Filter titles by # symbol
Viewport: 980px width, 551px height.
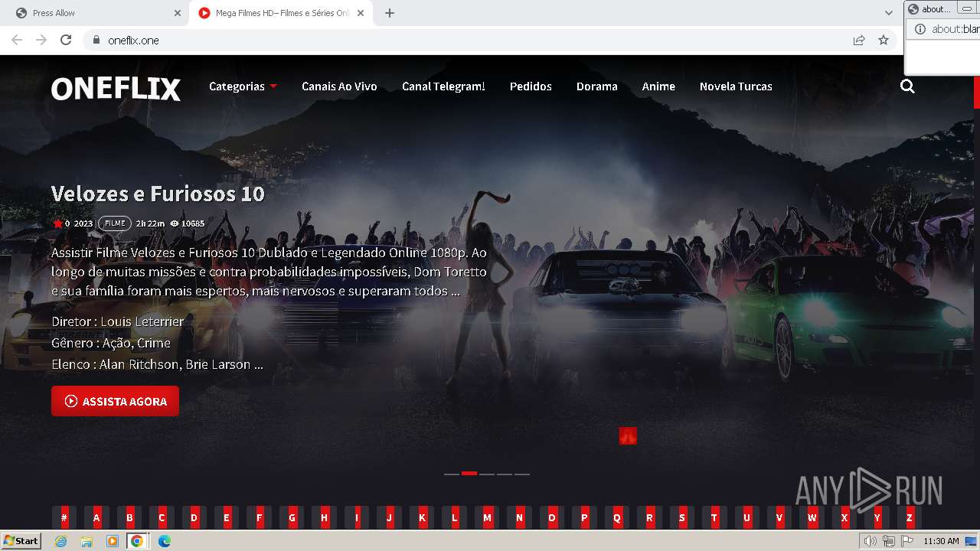64,517
